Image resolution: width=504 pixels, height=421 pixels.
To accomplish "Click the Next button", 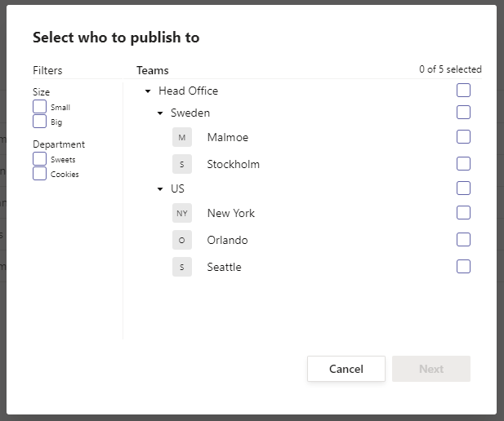I will [430, 369].
